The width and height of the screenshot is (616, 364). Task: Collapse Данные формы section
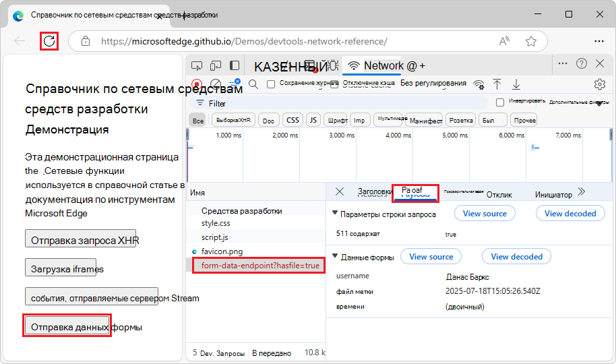[335, 256]
